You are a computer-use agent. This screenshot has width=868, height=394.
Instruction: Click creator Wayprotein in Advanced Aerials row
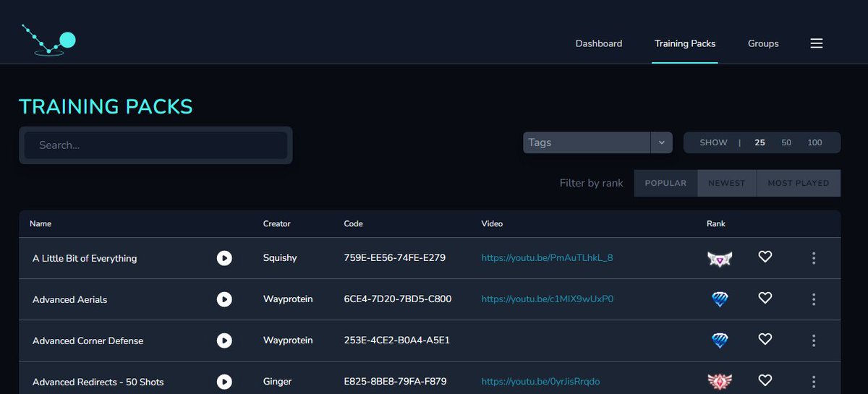tap(288, 299)
